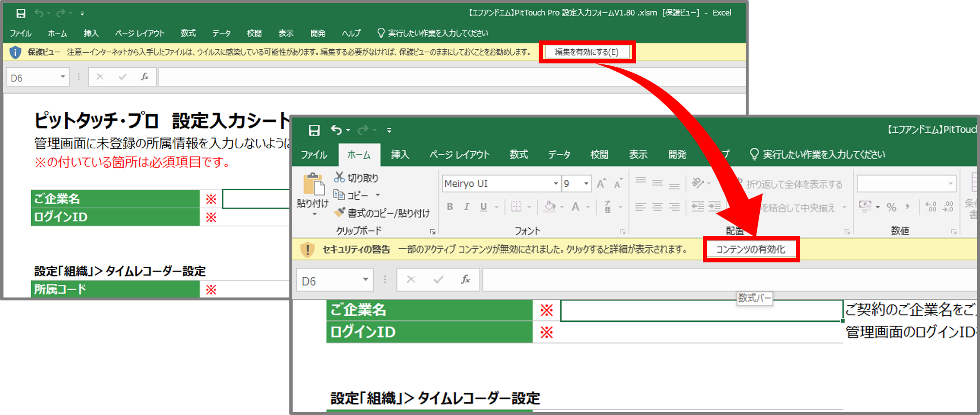This screenshot has width=980, height=415.
Task: Click Increase Decimal icon
Action: pyautogui.click(x=931, y=207)
